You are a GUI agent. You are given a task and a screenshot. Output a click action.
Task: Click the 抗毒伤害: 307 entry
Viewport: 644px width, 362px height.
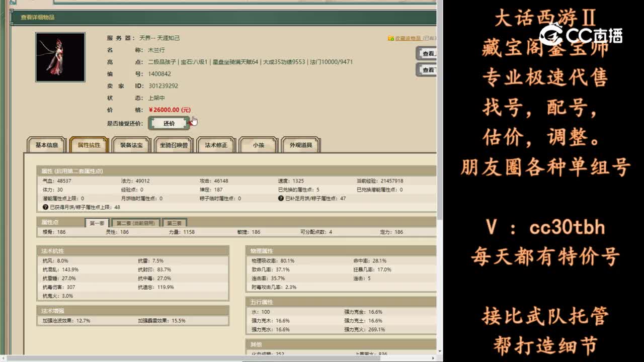(59, 287)
